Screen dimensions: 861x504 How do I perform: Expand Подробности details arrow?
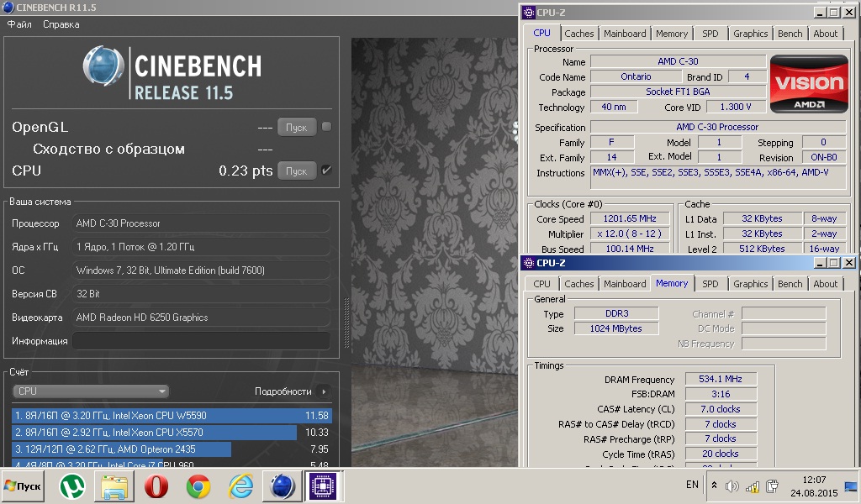coord(324,391)
